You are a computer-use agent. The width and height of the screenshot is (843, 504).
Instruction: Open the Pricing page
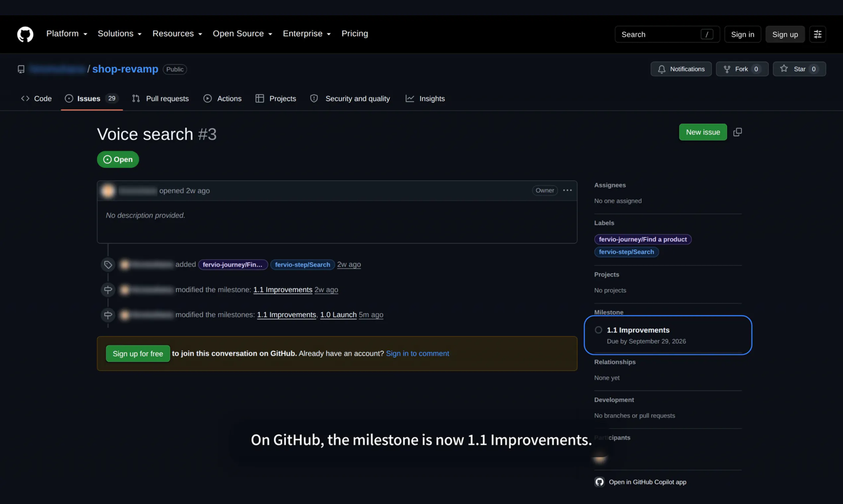tap(355, 33)
